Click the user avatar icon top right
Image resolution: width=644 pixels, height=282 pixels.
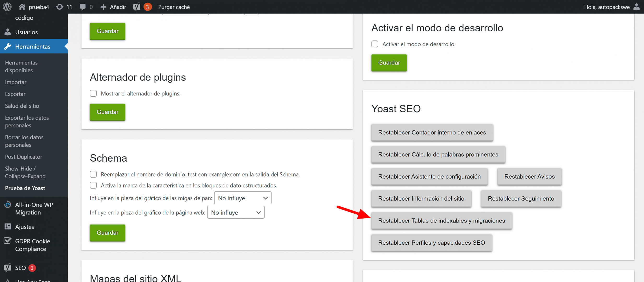(x=636, y=7)
